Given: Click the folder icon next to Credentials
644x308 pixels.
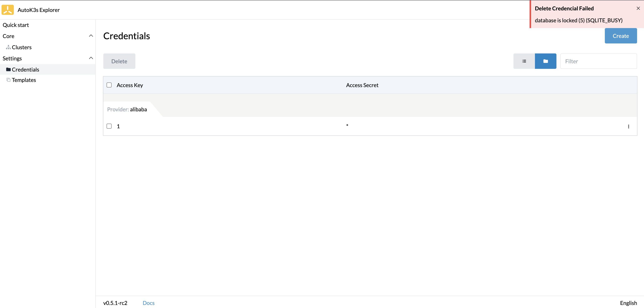Looking at the screenshot, I should click(x=8, y=69).
